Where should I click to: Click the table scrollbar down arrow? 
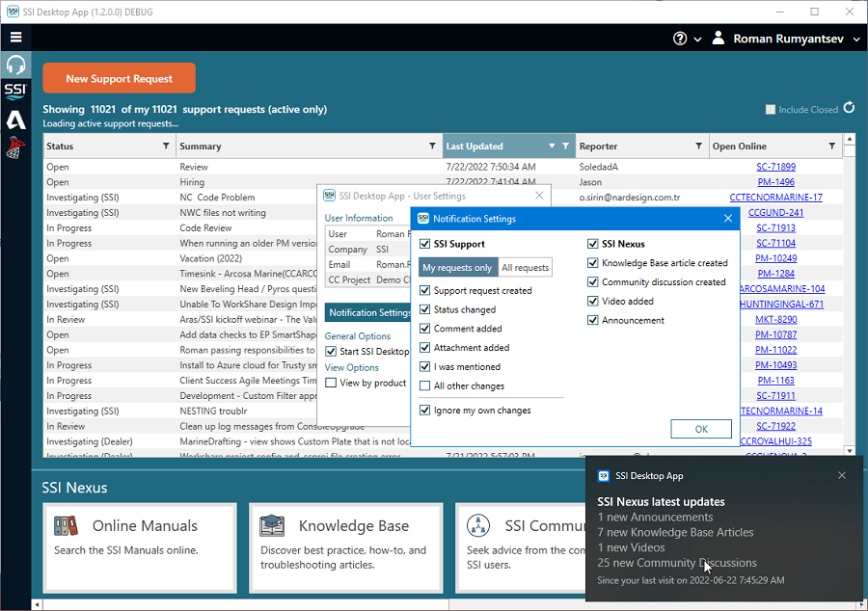click(850, 451)
